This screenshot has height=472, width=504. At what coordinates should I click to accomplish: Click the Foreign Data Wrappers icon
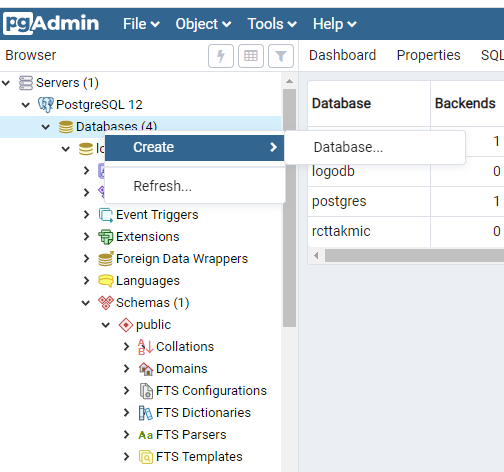click(106, 259)
